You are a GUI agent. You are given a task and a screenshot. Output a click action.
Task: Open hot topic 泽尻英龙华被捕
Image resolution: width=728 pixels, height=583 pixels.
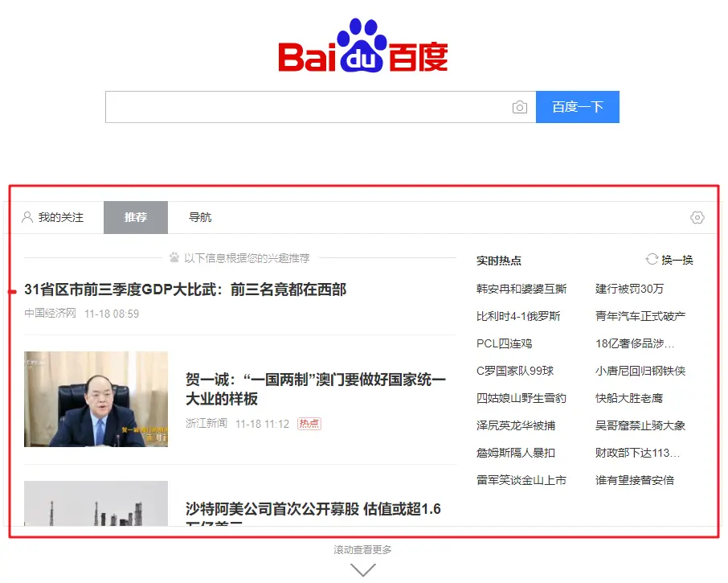(516, 425)
